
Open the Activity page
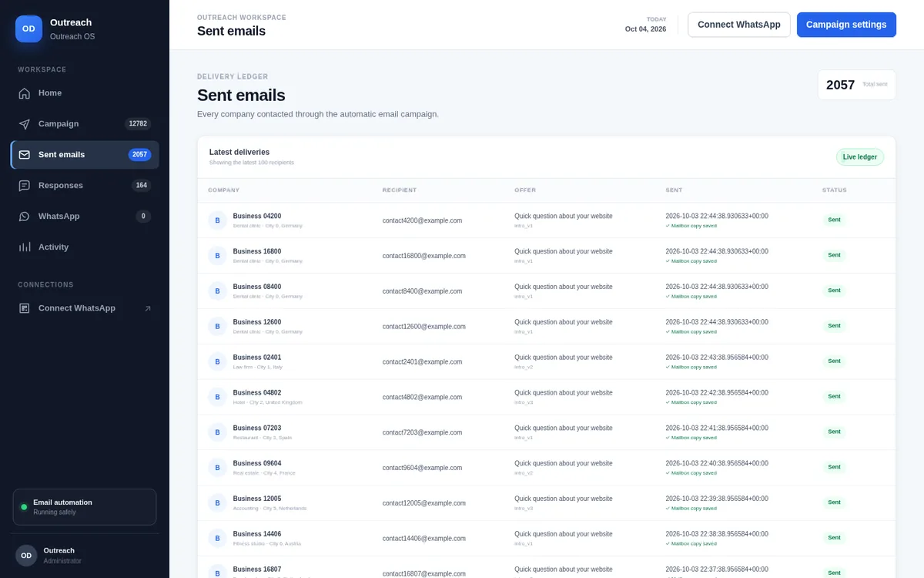(85, 247)
